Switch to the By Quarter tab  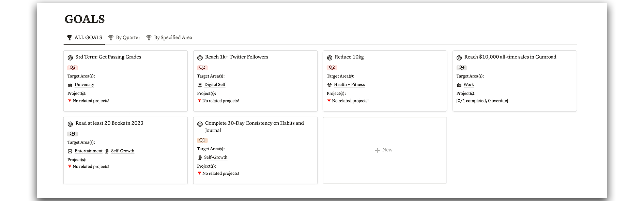pos(124,37)
